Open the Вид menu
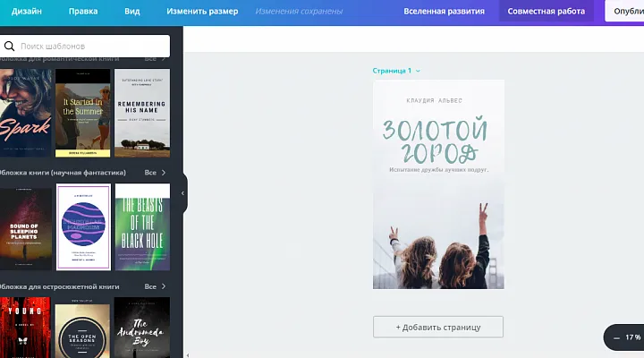Image resolution: width=644 pixels, height=358 pixels. point(132,12)
